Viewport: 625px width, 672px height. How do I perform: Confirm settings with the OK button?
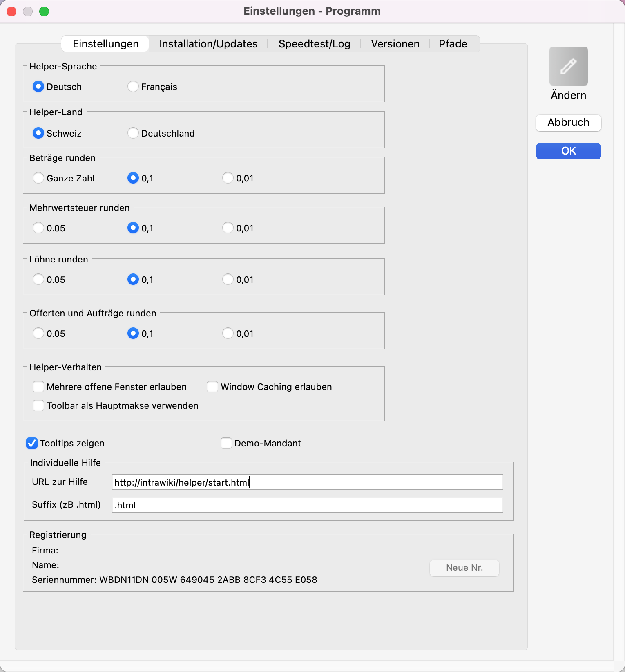point(568,151)
